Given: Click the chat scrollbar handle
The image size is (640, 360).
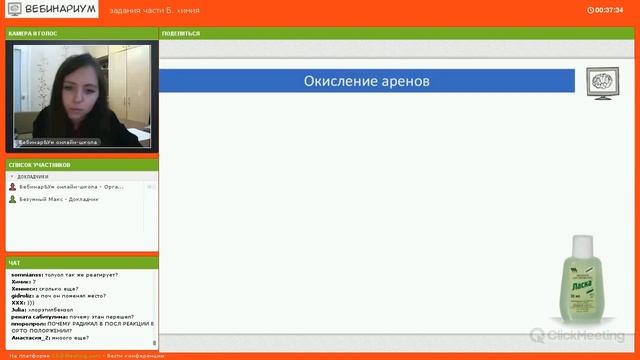Looking at the screenshot, I should tap(154, 343).
